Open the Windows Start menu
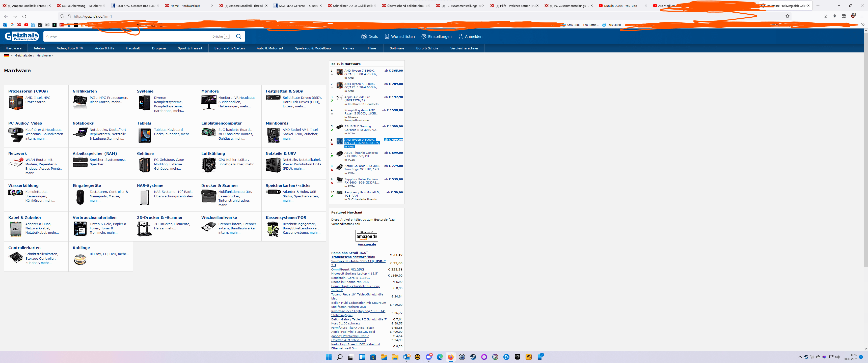868x363 pixels. tap(329, 357)
